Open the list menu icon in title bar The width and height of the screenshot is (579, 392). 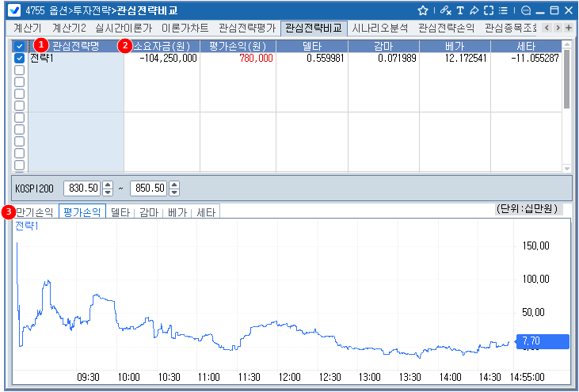(x=502, y=10)
